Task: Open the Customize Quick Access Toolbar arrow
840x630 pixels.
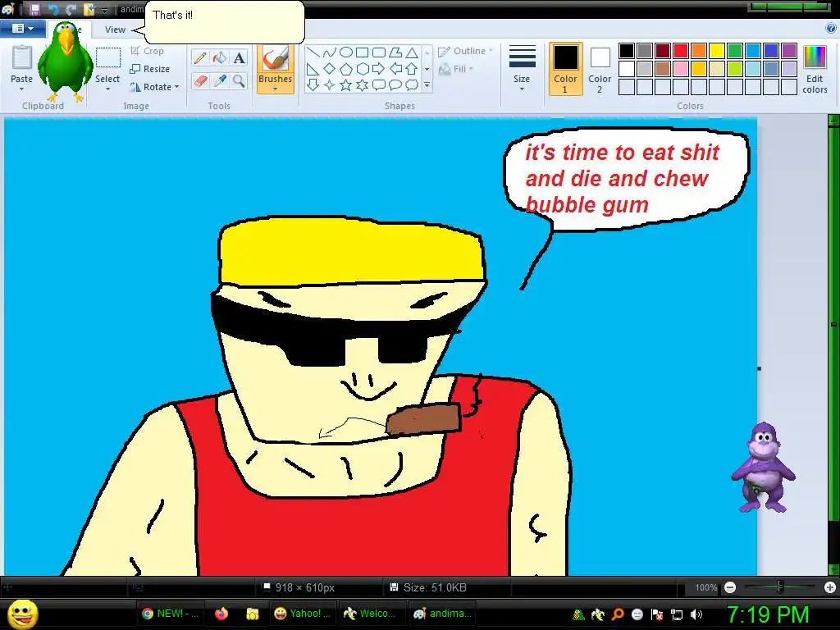Action: (106, 10)
